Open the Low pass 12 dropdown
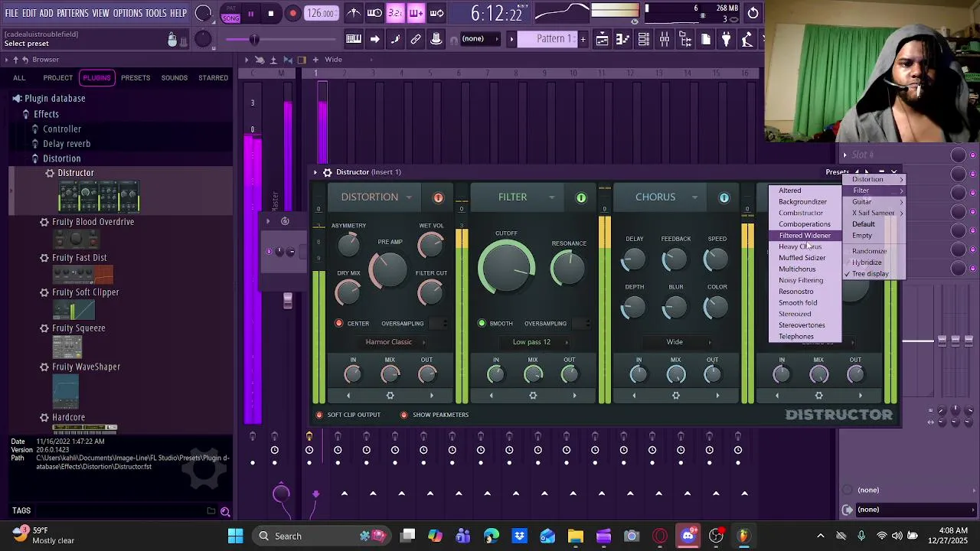Image resolution: width=980 pixels, height=551 pixels. (536, 342)
